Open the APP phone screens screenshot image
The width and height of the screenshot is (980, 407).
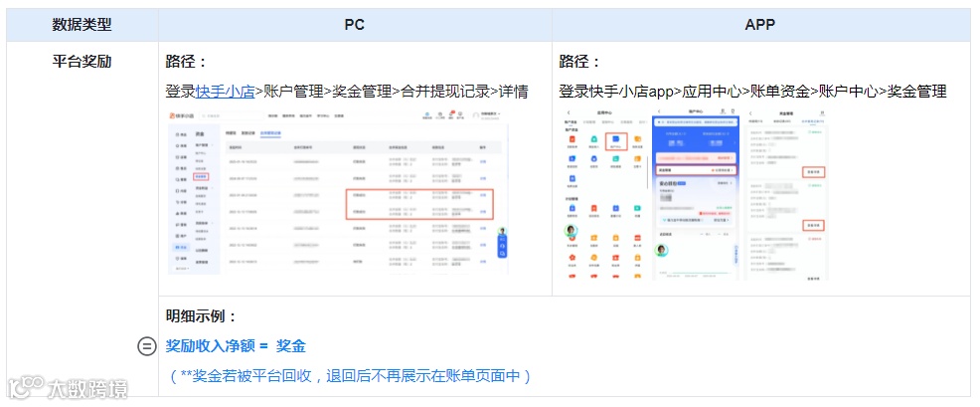coord(697,192)
